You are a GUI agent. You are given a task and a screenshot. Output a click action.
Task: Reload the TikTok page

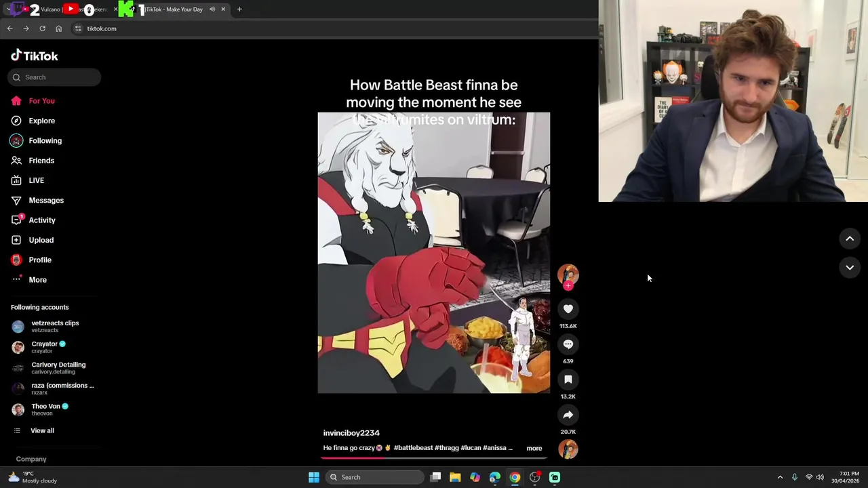click(42, 28)
